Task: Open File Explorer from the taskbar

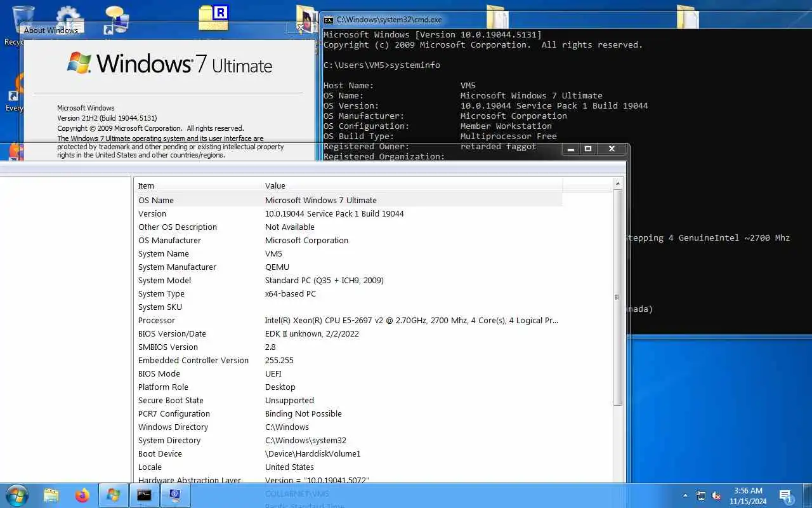Action: click(x=51, y=495)
